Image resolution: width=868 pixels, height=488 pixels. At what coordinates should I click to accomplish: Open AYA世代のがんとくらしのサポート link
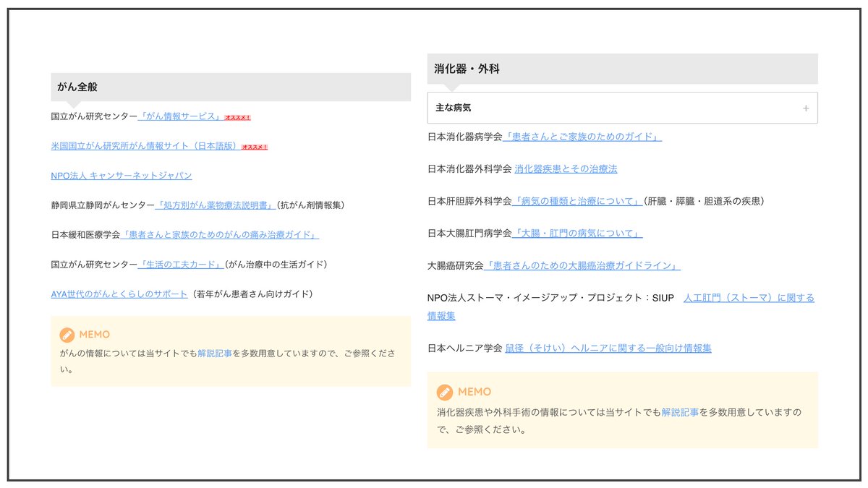pos(119,294)
